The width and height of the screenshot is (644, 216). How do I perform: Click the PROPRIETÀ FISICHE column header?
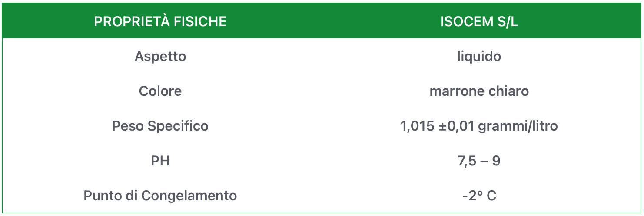[x=160, y=21]
